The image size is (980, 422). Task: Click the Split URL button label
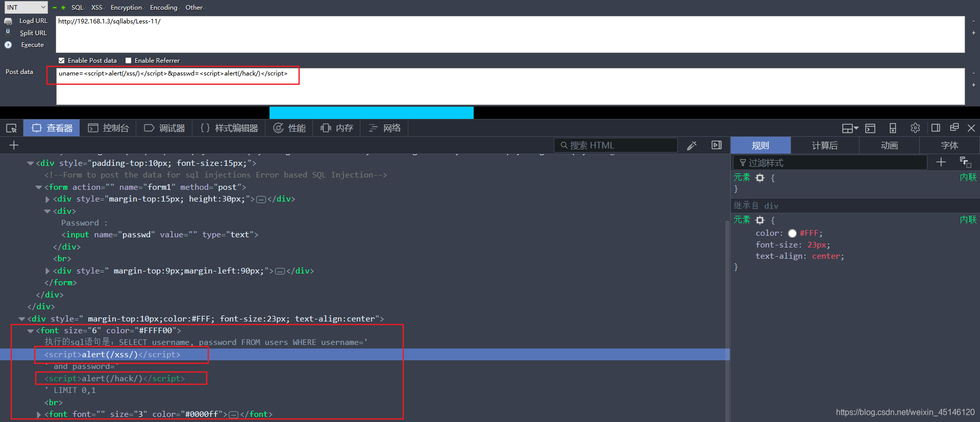click(33, 33)
